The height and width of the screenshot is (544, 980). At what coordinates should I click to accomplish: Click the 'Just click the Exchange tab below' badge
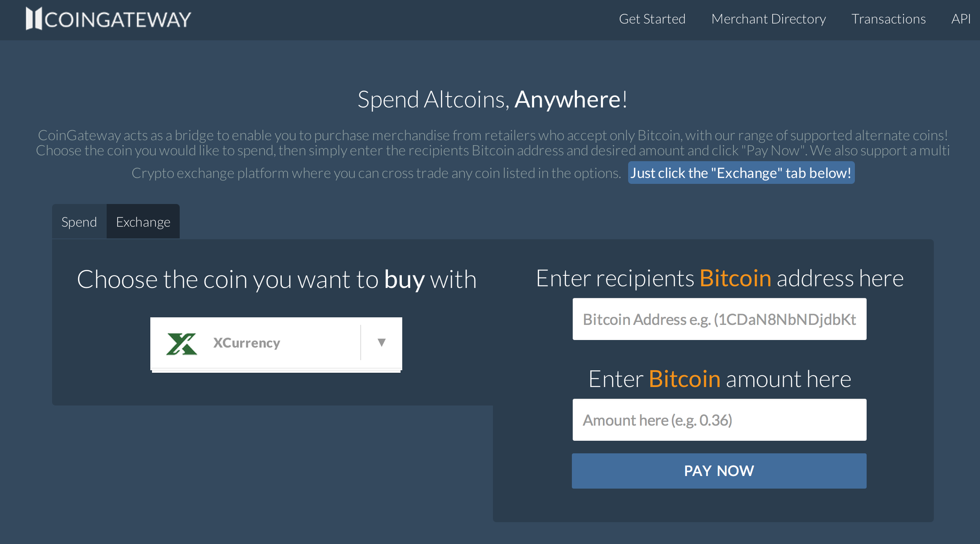pos(741,173)
